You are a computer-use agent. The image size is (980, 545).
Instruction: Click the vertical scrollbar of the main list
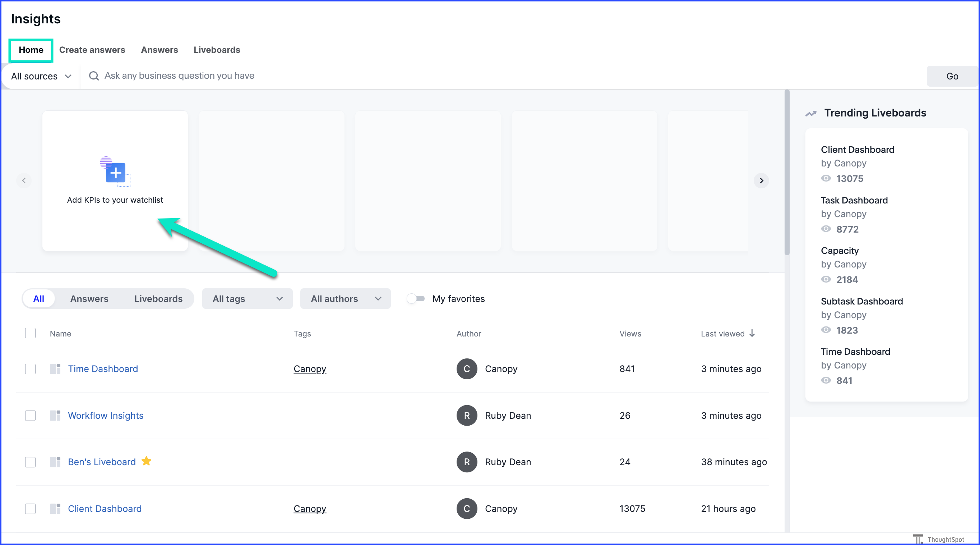click(x=787, y=173)
